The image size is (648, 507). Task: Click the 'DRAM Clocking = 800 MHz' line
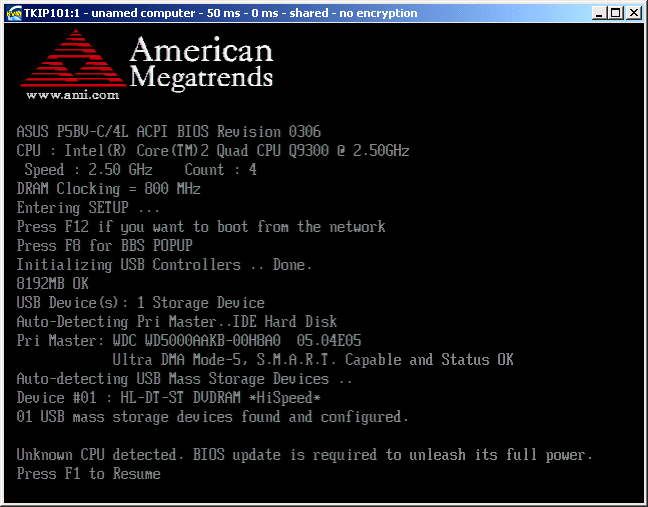[109, 189]
